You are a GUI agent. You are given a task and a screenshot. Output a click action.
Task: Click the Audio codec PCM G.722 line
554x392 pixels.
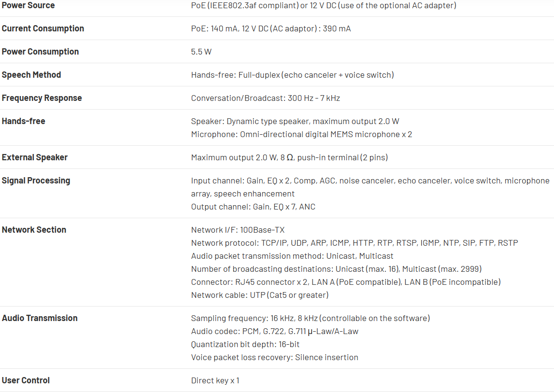(x=274, y=331)
